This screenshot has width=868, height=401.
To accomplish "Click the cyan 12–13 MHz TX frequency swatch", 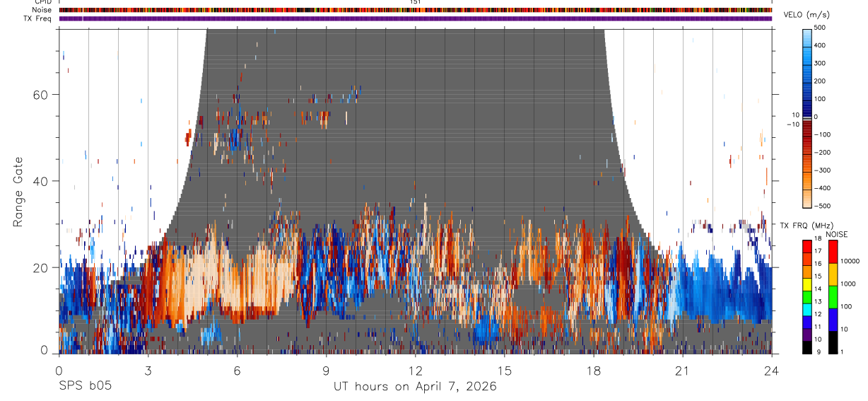I will [x=807, y=309].
